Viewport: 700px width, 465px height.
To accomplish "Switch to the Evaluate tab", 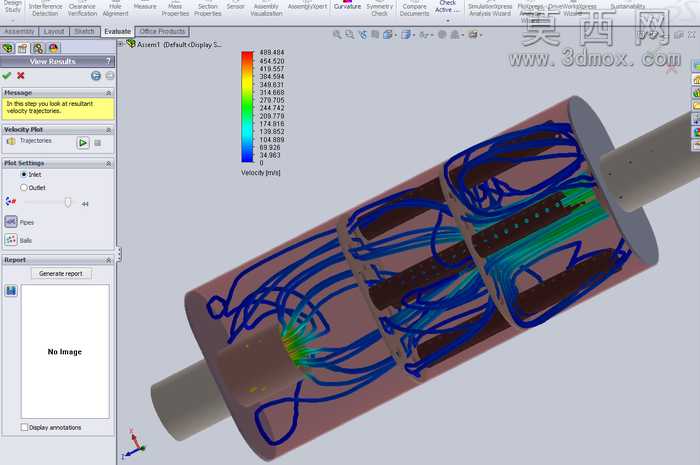I will 117,31.
